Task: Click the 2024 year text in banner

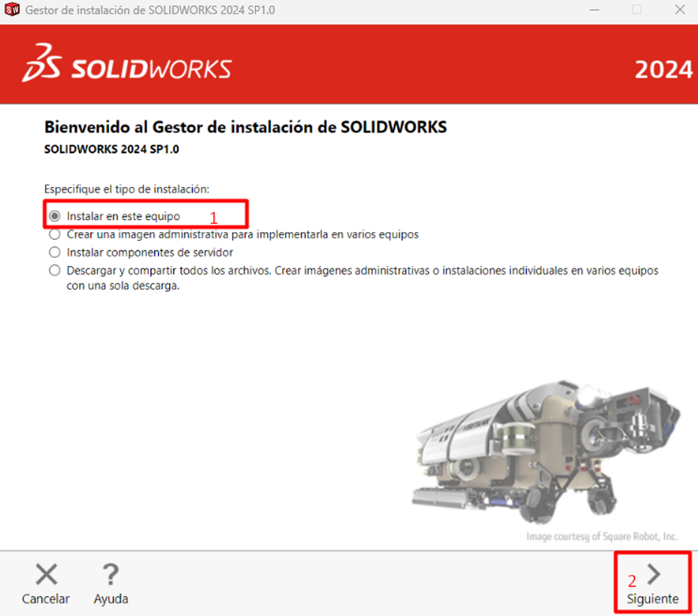Action: click(x=663, y=70)
